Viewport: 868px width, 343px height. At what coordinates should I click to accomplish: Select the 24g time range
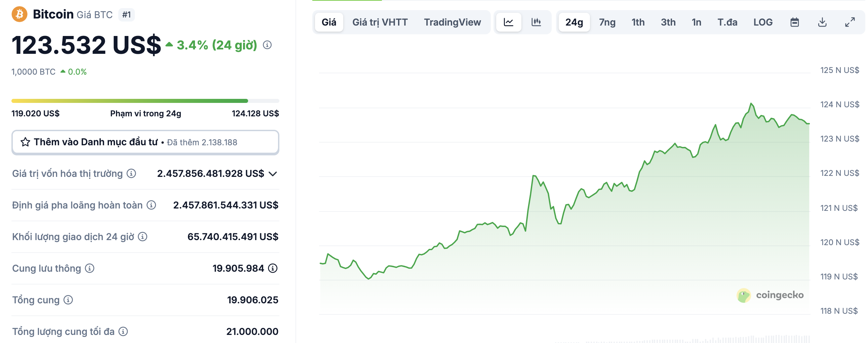[574, 22]
